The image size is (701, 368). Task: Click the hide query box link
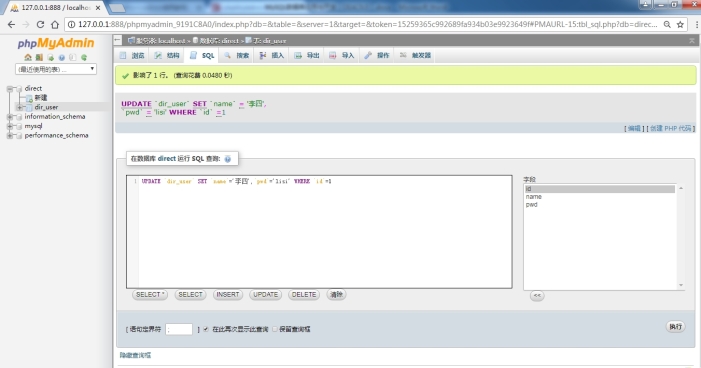(135, 355)
